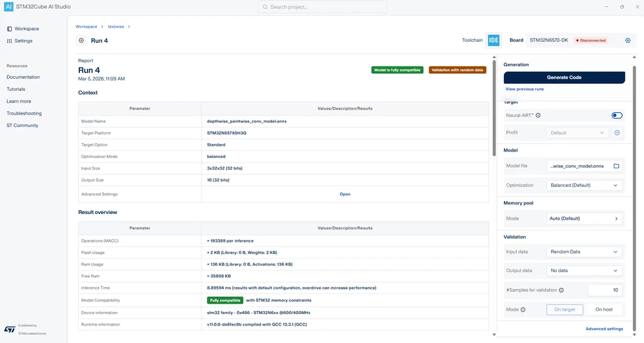
Task: Click the Device information stm32 family value
Action: tap(258, 313)
